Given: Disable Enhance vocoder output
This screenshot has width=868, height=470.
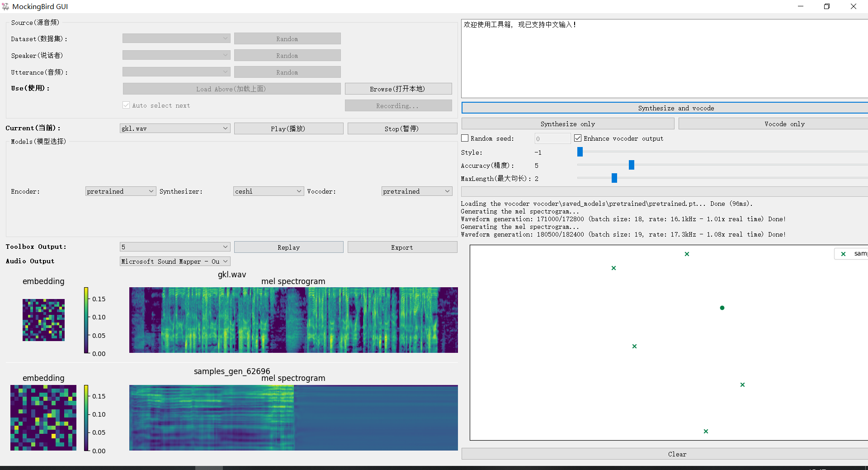Looking at the screenshot, I should coord(577,138).
